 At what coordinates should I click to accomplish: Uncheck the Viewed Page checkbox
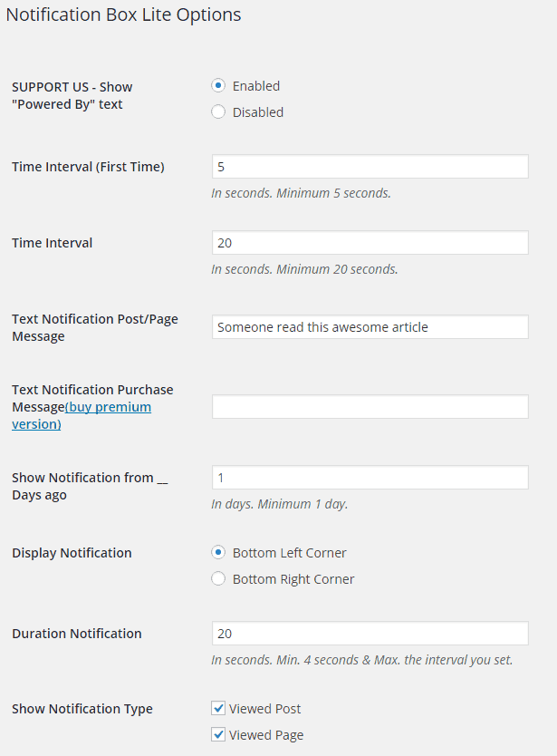tap(217, 734)
